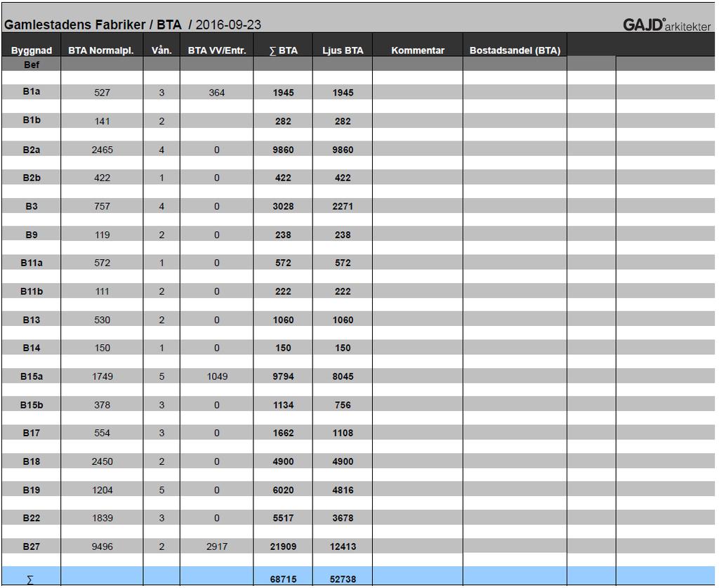Click the total Ljus BTA value 52738
Image resolution: width=719 pixels, height=588 pixels.
click(343, 580)
